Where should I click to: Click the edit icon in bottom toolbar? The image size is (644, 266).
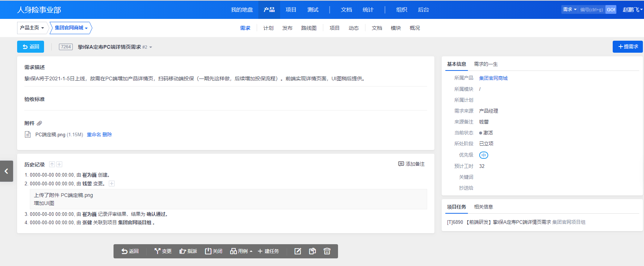pos(298,251)
